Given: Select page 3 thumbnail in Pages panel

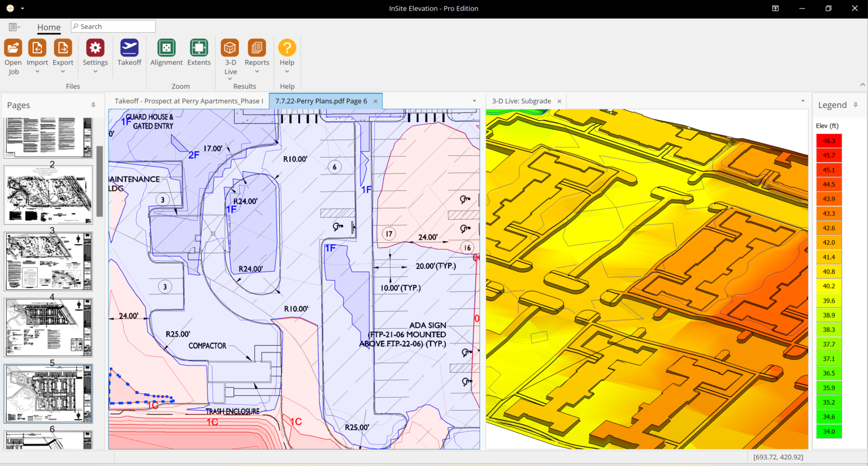Looking at the screenshot, I should point(48,195).
